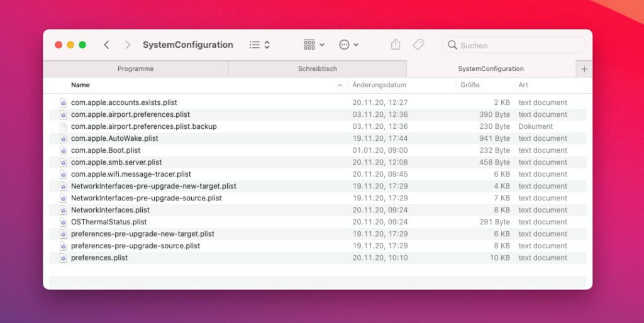
Task: Click the blank icon of the .plist.backup file
Action: click(63, 126)
